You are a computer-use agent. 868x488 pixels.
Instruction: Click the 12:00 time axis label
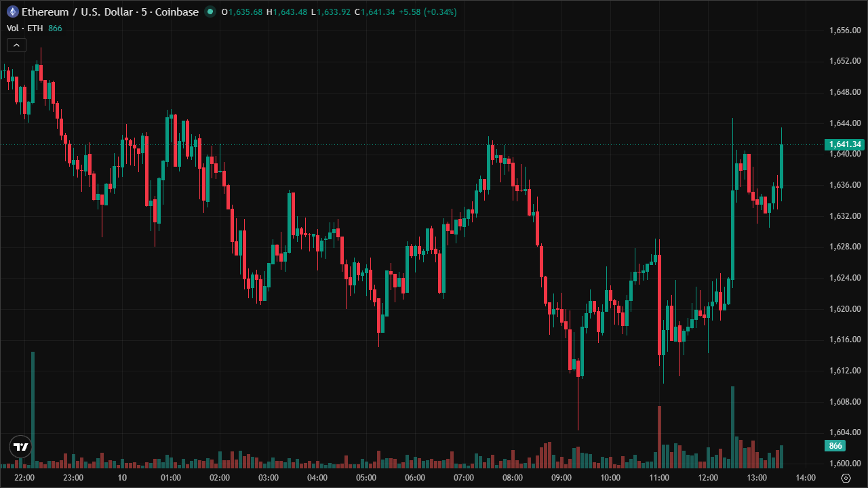[x=708, y=478]
